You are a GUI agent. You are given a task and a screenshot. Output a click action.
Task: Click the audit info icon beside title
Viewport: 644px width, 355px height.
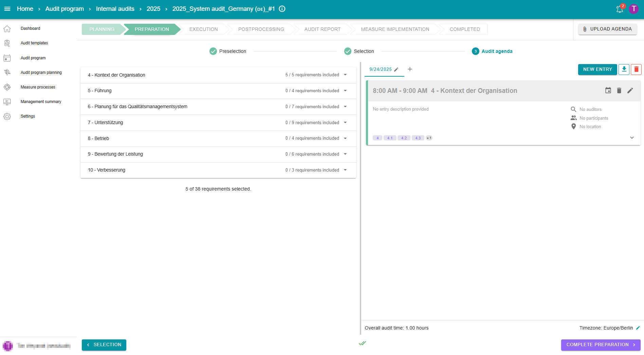tap(282, 9)
